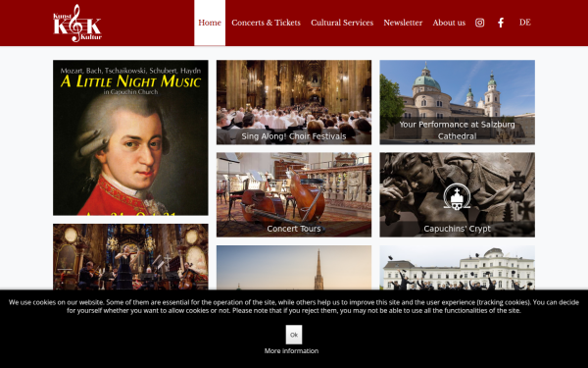Open the white palace graduation photo tile
The width and height of the screenshot is (588, 368).
(x=457, y=268)
